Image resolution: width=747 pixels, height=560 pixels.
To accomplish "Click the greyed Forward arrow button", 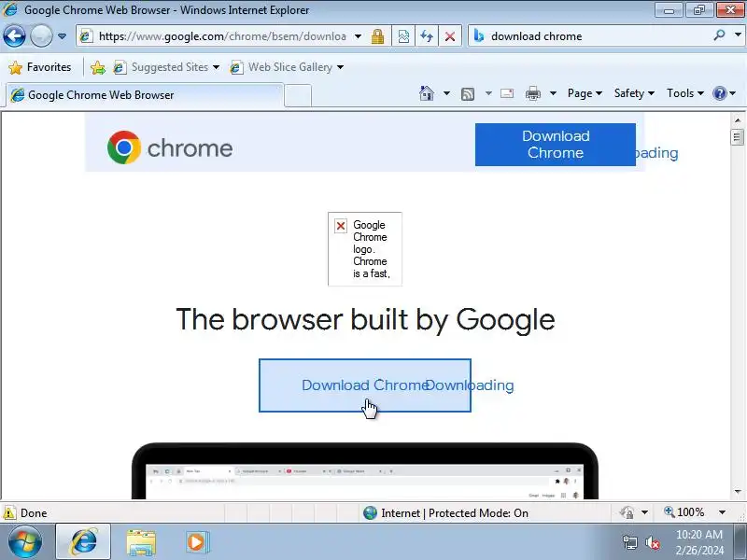I will (41, 36).
